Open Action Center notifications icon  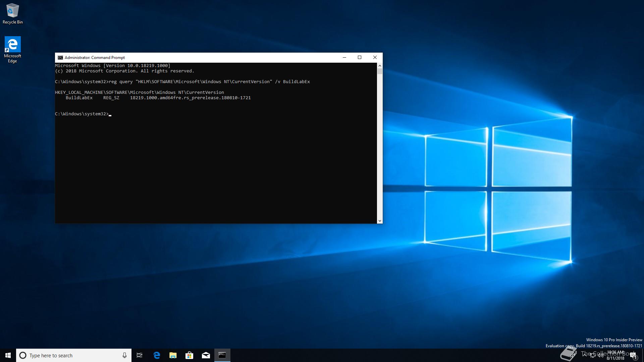[634, 355]
